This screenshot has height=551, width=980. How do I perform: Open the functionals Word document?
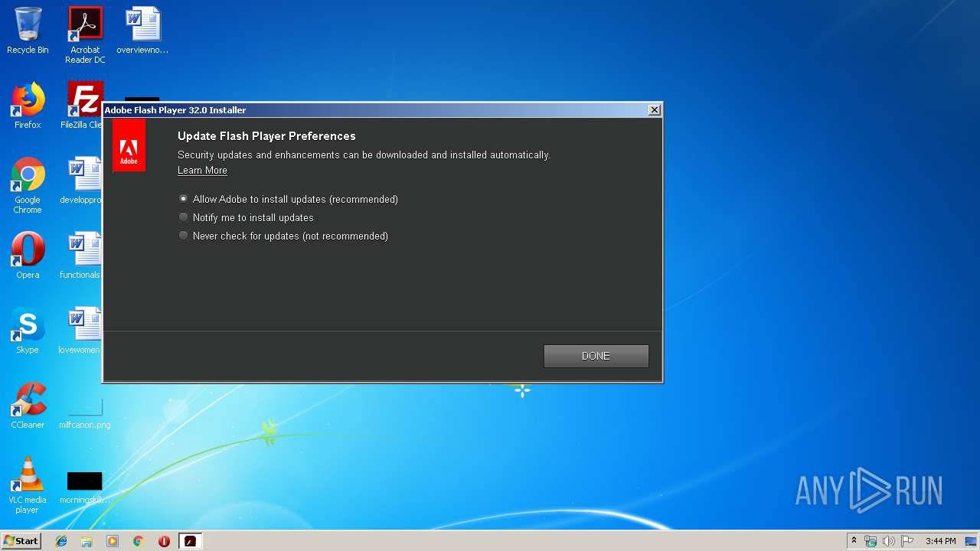(x=81, y=256)
